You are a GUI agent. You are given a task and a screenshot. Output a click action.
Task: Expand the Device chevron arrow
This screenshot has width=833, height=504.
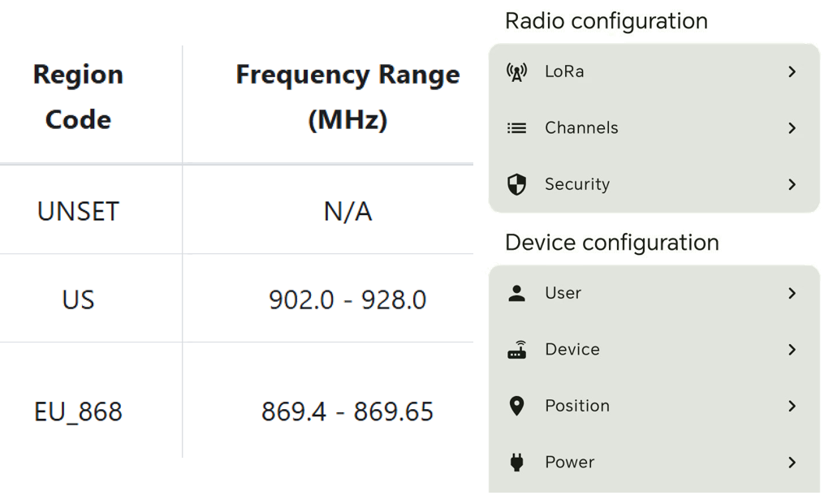[792, 350]
